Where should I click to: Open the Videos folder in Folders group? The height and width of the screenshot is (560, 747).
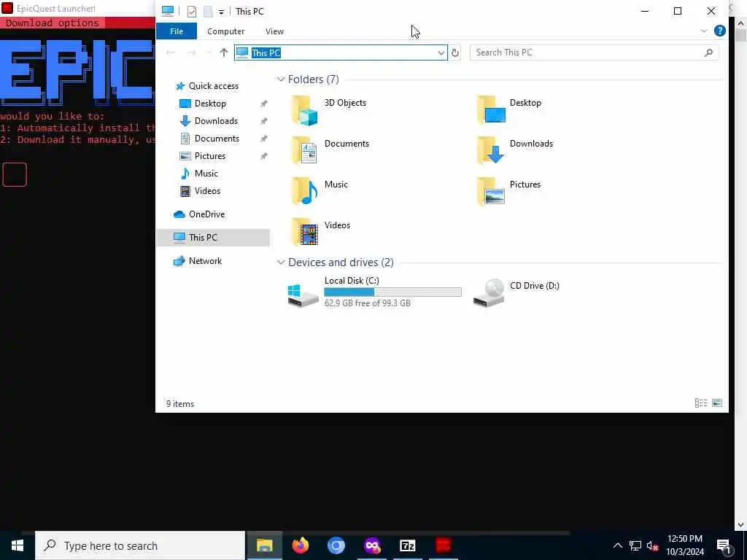pos(320,232)
